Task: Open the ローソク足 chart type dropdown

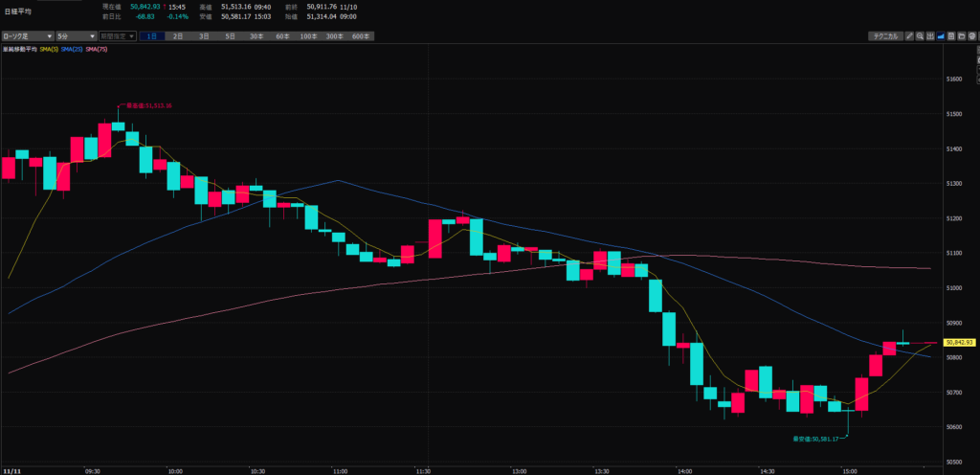Action: click(26, 36)
